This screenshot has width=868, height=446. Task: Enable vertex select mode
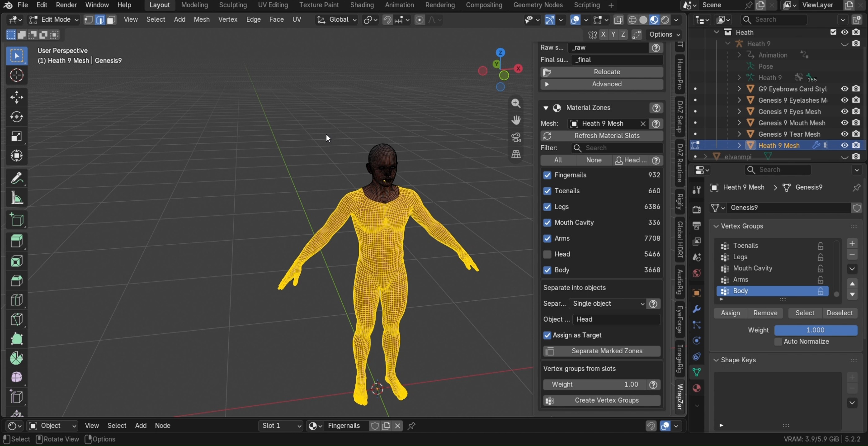click(88, 20)
